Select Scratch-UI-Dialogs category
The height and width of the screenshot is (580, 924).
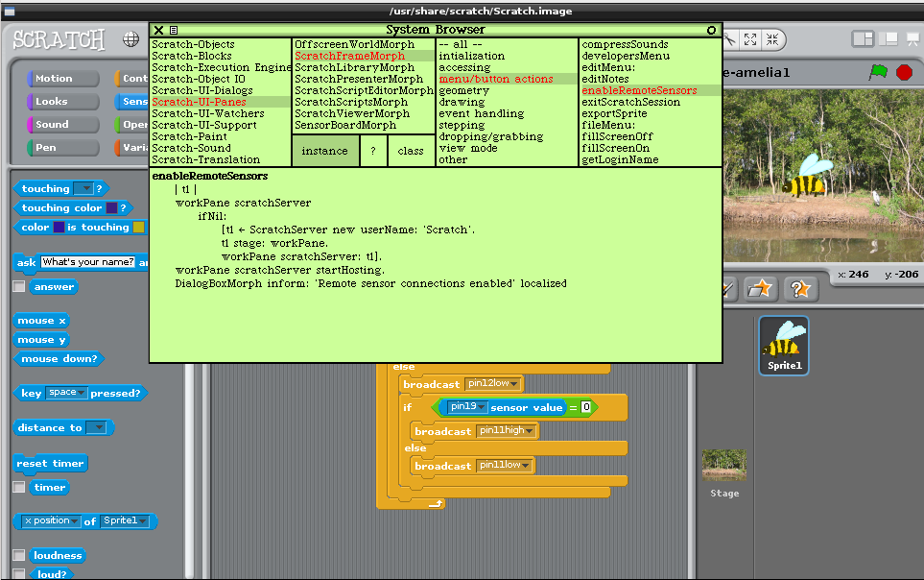202,90
